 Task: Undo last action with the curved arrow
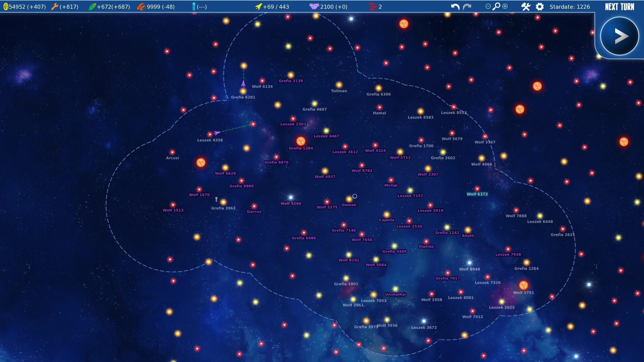(455, 7)
